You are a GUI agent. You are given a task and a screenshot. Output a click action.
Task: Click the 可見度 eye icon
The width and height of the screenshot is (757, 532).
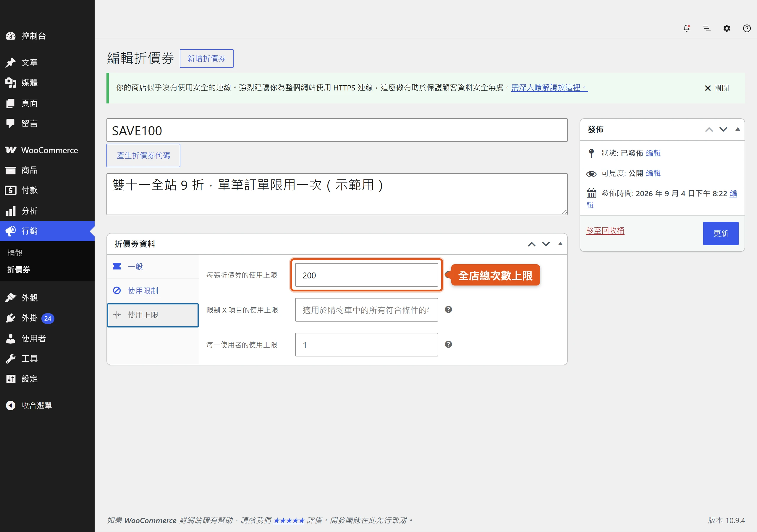click(591, 174)
